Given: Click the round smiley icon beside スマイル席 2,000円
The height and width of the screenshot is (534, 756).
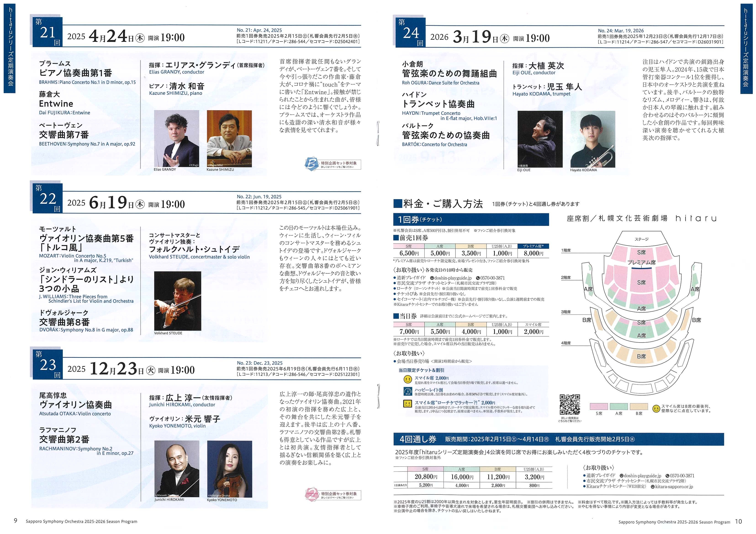Looking at the screenshot, I should tap(408, 379).
